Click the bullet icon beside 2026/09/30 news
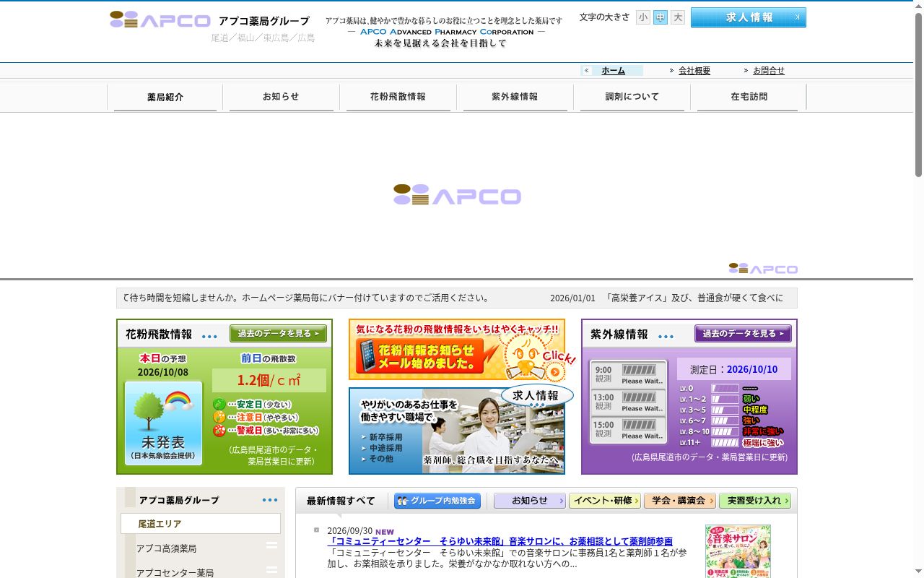 (x=316, y=530)
